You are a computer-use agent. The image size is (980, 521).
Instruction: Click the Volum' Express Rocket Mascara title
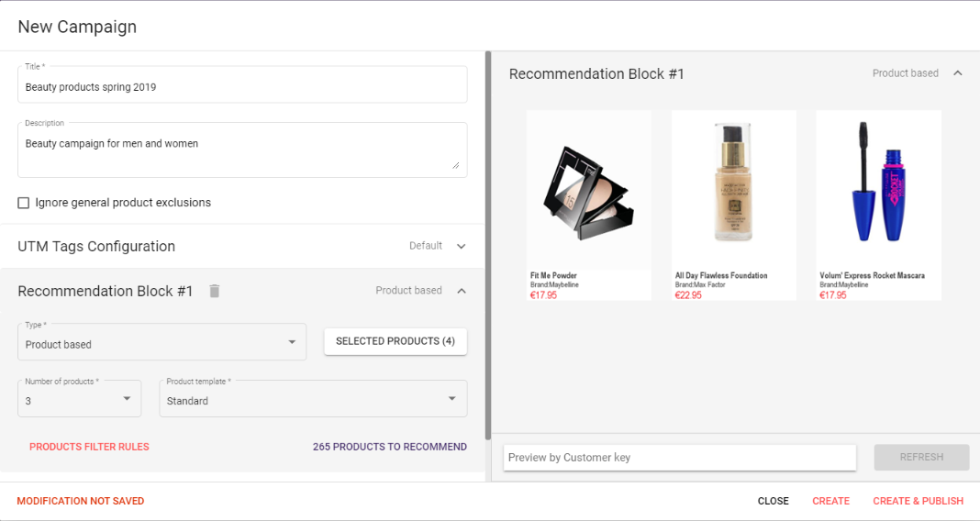click(872, 275)
